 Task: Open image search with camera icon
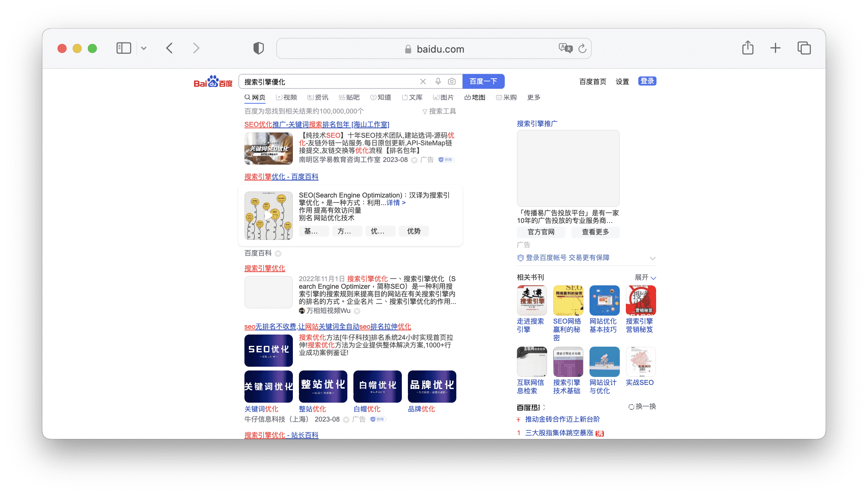(x=452, y=81)
